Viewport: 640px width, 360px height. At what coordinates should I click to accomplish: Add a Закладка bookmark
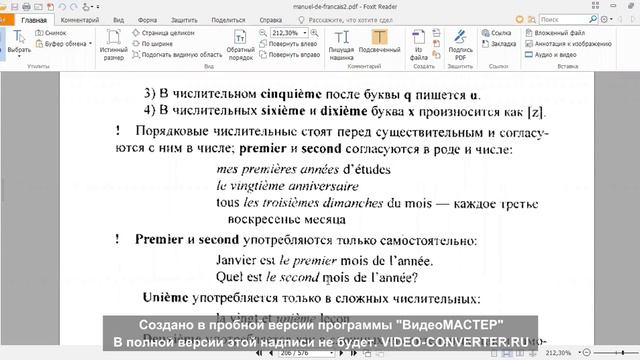point(499,44)
